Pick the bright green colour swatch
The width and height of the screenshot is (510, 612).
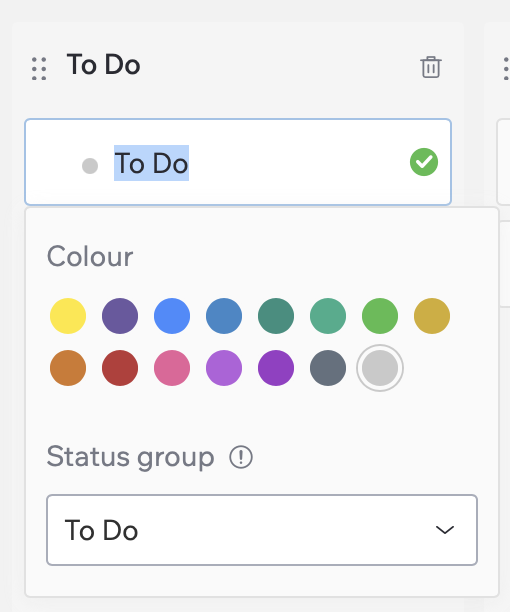pos(380,316)
